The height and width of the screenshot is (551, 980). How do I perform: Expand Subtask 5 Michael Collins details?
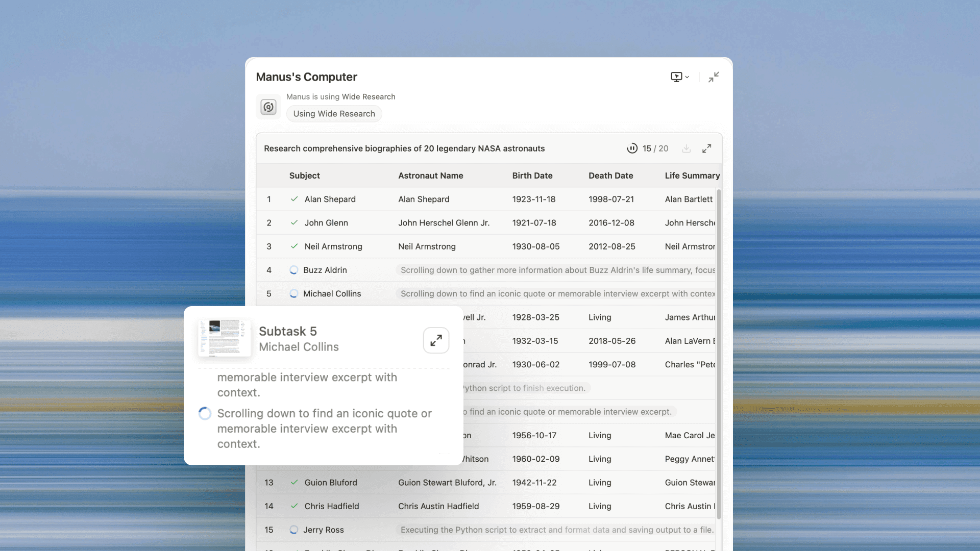point(436,340)
